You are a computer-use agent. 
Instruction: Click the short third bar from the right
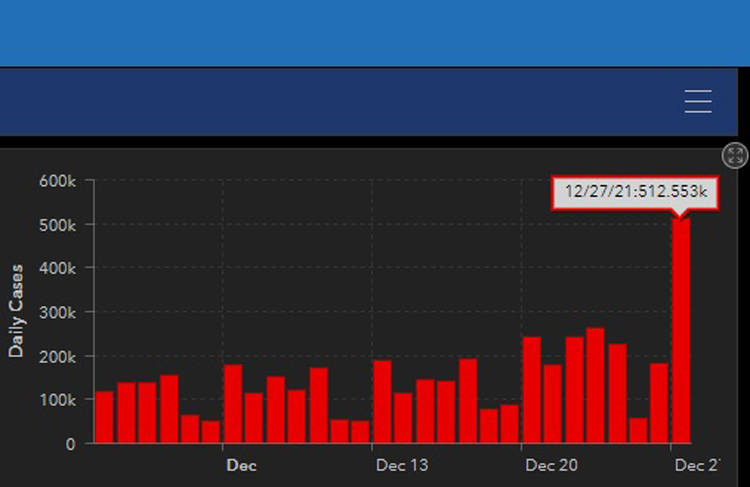click(x=638, y=431)
